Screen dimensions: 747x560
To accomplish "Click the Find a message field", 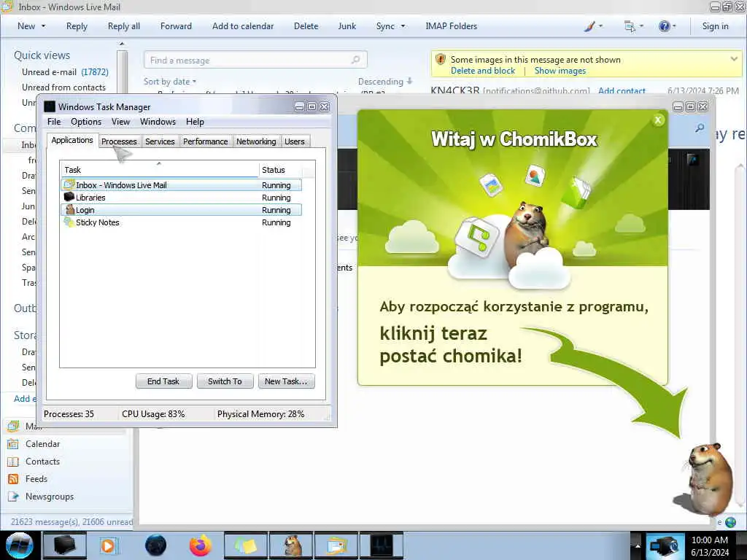I will pyautogui.click(x=255, y=60).
